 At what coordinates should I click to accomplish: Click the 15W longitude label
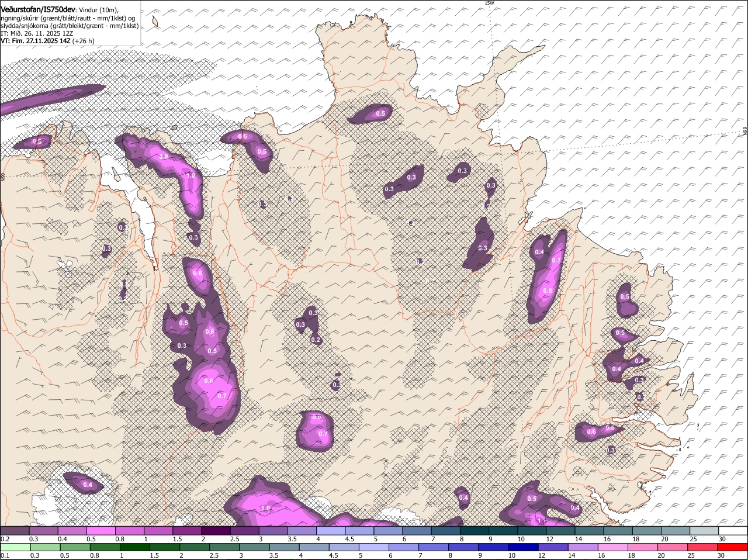pyautogui.click(x=489, y=4)
